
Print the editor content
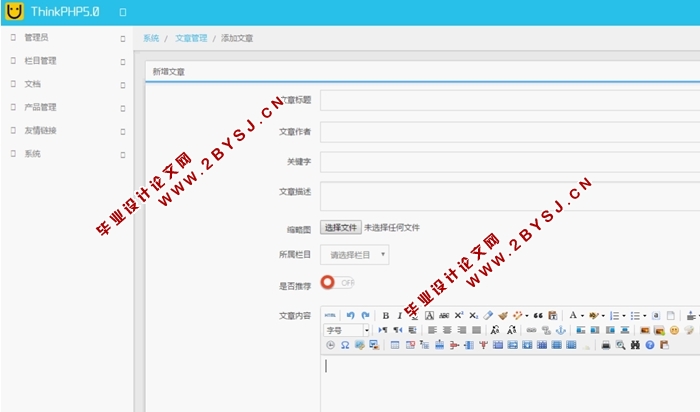tap(605, 345)
